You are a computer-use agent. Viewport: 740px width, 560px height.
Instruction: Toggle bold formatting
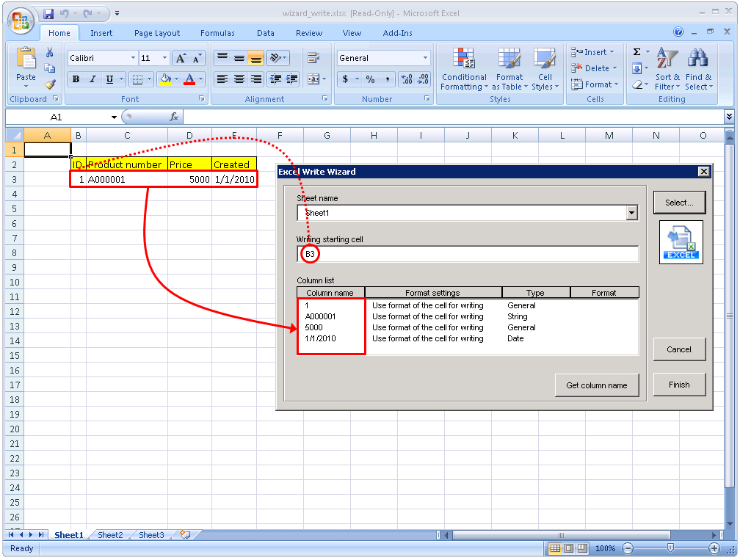tap(76, 78)
